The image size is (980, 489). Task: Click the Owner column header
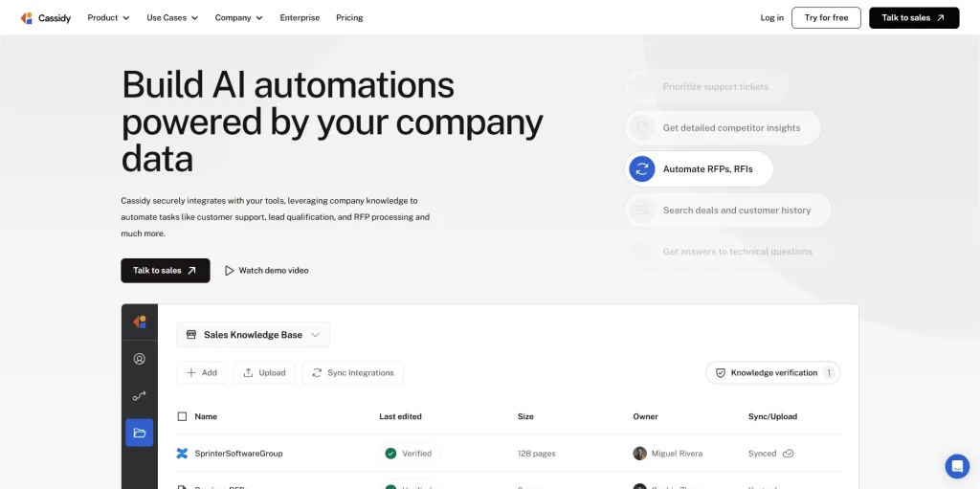646,416
